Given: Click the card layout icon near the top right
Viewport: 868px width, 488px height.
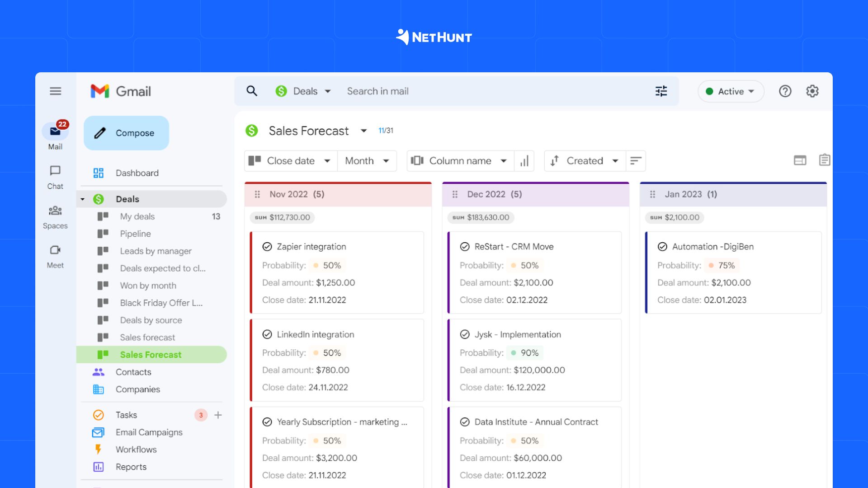Looking at the screenshot, I should 800,160.
